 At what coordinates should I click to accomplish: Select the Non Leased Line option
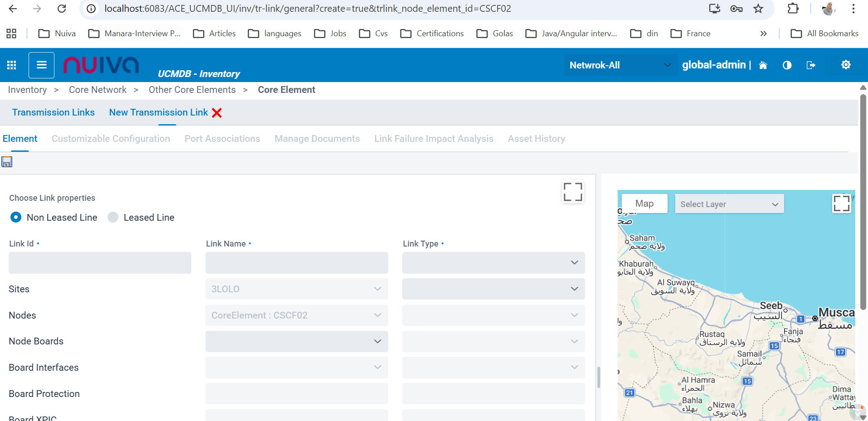(16, 218)
